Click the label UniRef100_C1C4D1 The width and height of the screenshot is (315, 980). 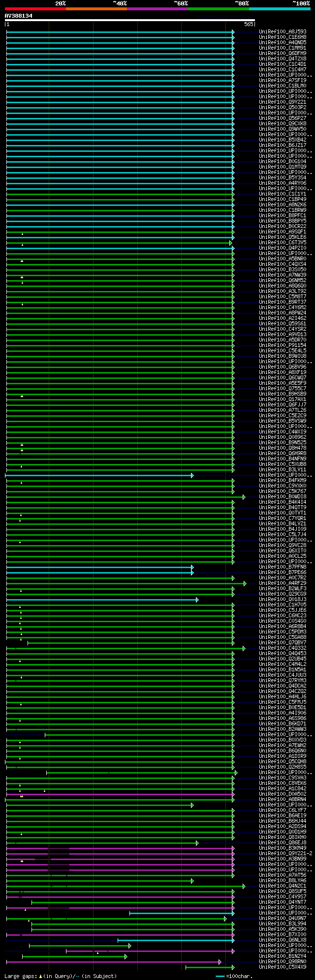283,64
